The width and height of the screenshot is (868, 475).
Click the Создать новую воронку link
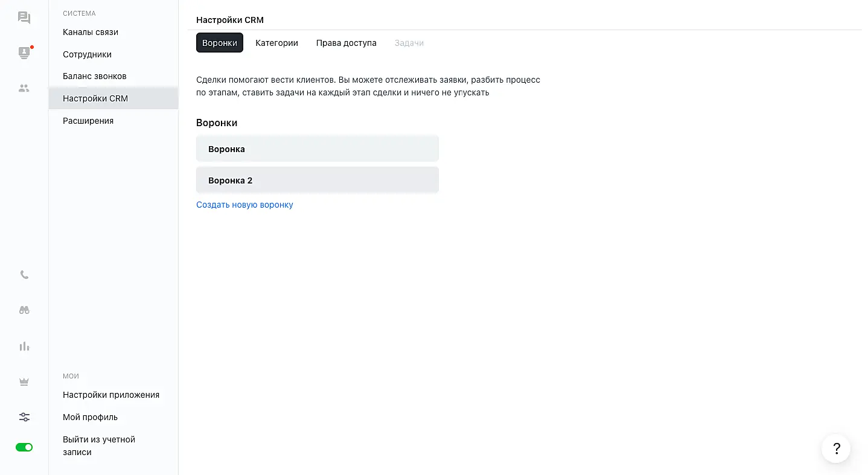(x=244, y=205)
